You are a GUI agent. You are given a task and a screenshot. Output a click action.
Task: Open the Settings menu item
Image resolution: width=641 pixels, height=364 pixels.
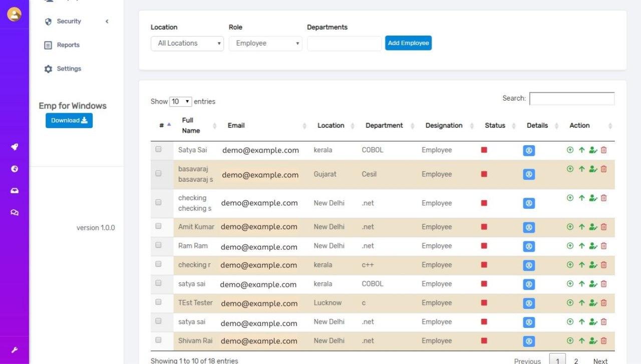pyautogui.click(x=69, y=69)
